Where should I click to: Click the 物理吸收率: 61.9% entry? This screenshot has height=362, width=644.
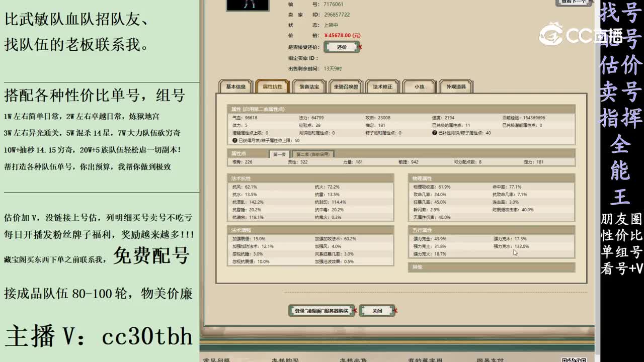pyautogui.click(x=432, y=187)
